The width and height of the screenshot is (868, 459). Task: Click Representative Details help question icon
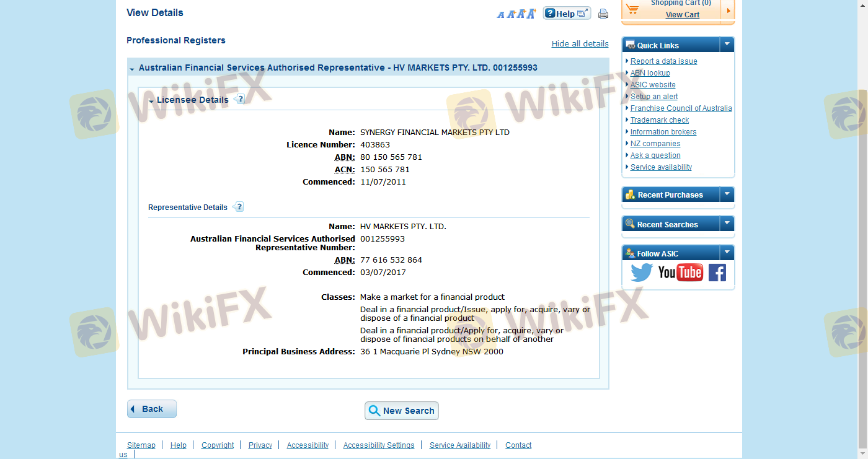[x=239, y=207]
